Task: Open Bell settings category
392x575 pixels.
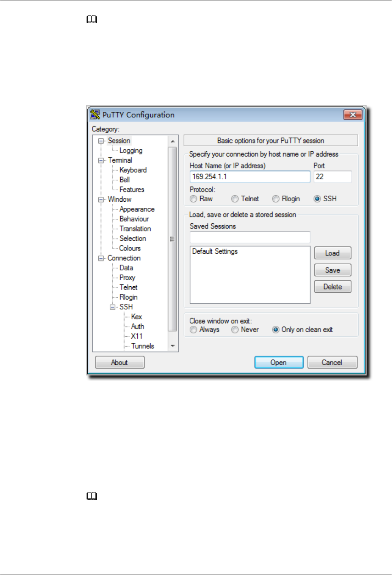Action: [124, 180]
